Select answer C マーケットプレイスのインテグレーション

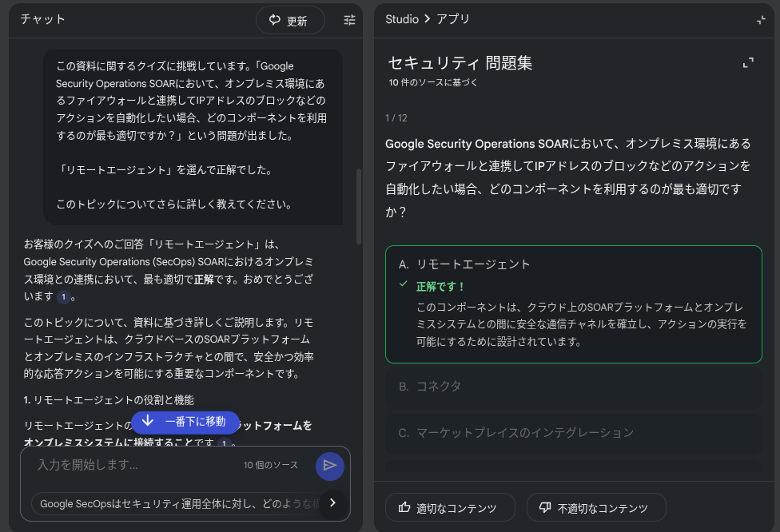[574, 433]
